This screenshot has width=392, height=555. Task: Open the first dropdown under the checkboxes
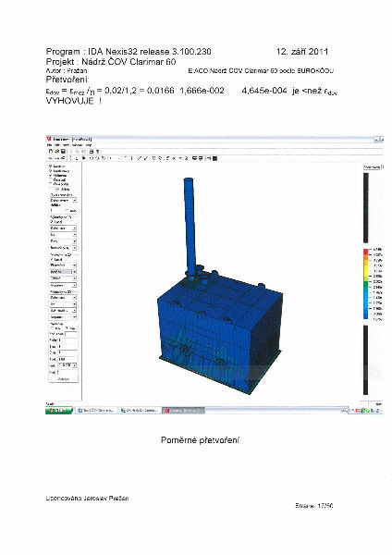63,201
